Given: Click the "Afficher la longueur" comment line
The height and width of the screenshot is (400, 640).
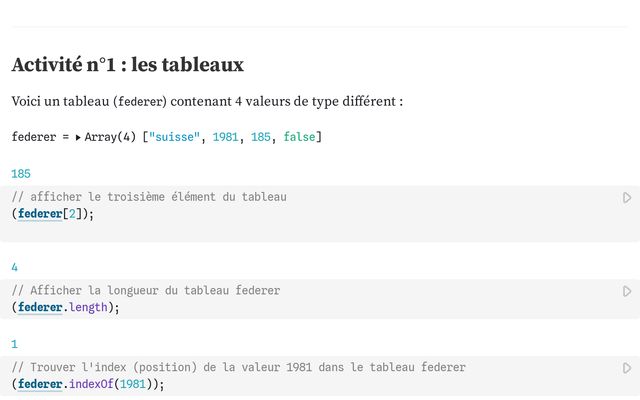Looking at the screenshot, I should (x=146, y=290).
